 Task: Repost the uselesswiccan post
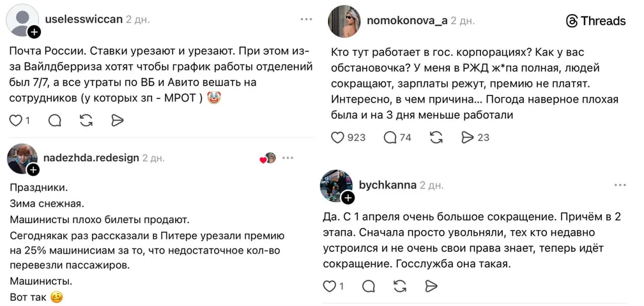point(86,120)
